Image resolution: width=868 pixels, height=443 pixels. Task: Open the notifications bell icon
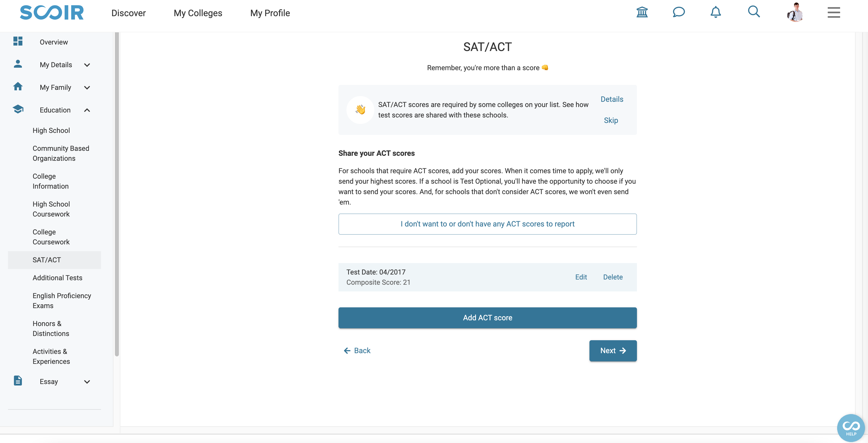(x=715, y=12)
